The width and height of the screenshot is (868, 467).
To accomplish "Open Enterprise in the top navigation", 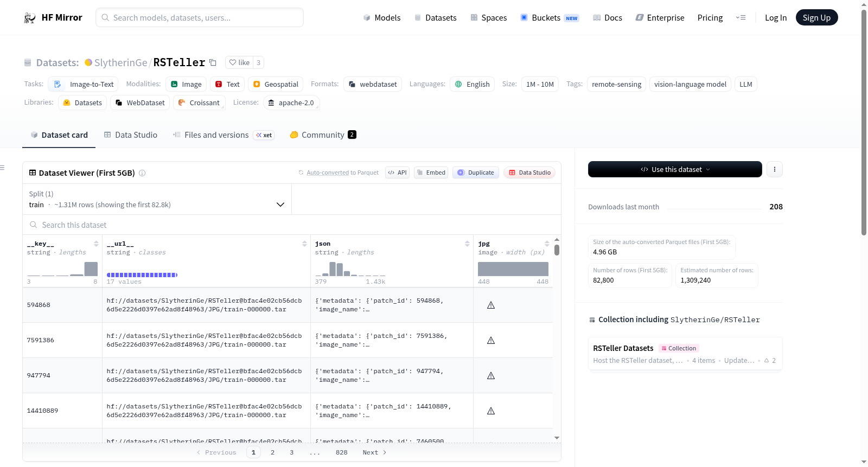I will (x=660, y=18).
